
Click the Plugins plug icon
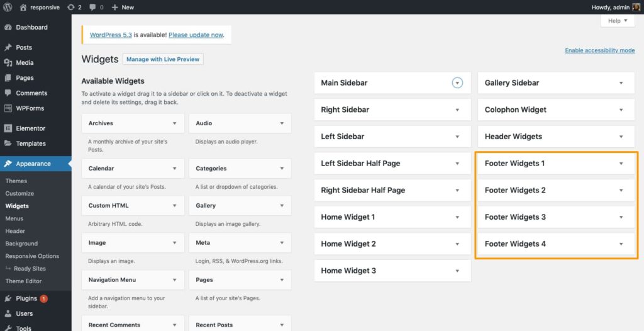coord(8,298)
